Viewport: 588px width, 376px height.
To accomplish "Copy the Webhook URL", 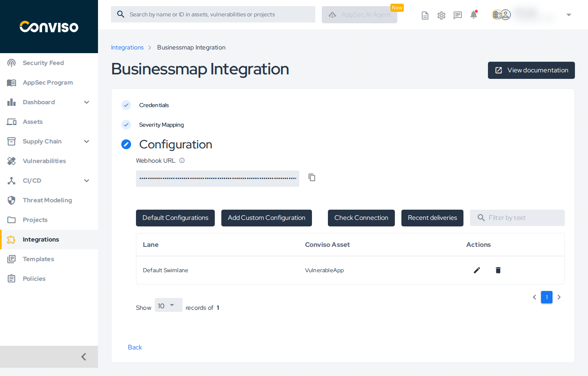I will [312, 177].
